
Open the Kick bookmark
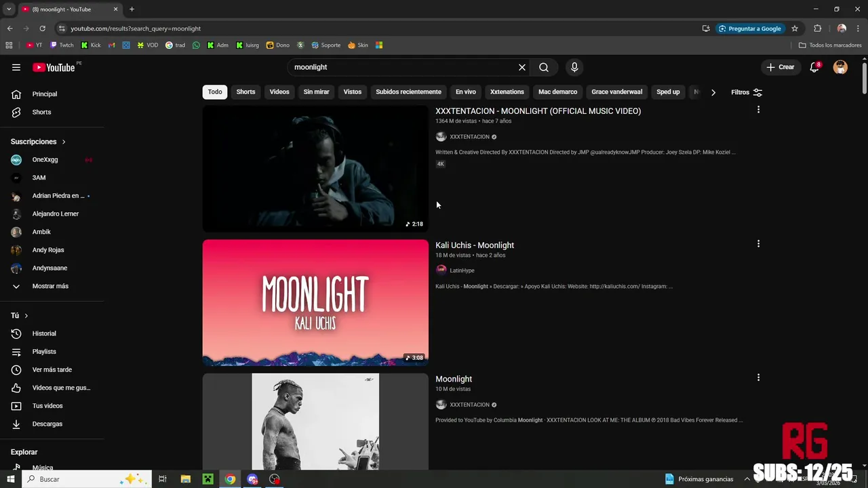[91, 45]
